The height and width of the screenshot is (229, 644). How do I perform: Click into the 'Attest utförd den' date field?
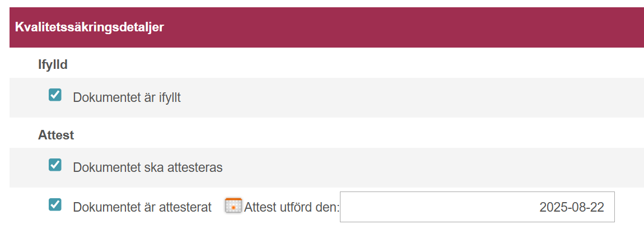[x=477, y=207]
